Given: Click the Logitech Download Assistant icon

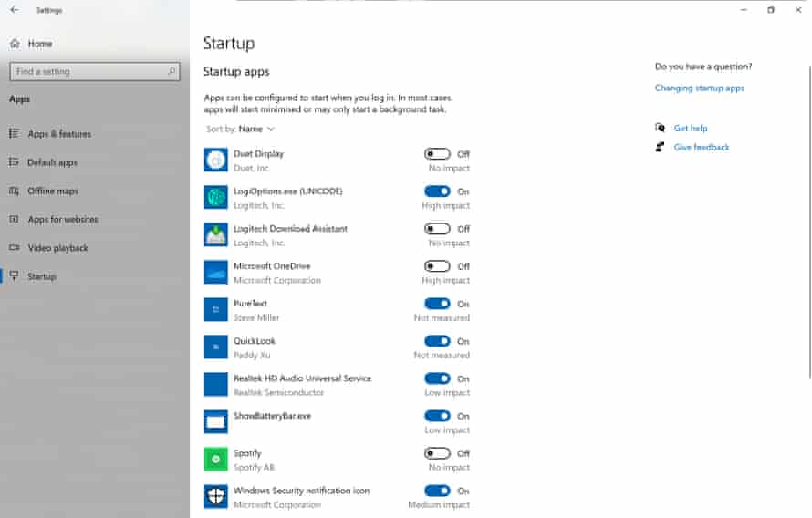Looking at the screenshot, I should coord(215,234).
